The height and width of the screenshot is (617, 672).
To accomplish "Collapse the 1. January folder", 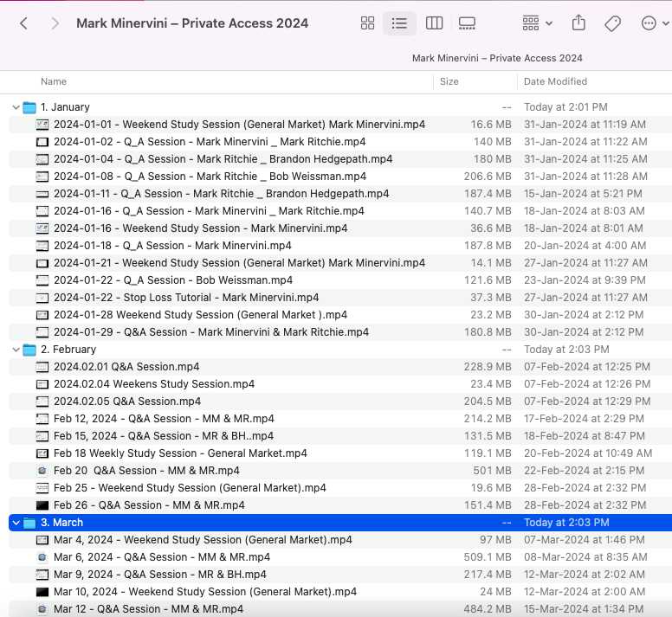I will [16, 107].
